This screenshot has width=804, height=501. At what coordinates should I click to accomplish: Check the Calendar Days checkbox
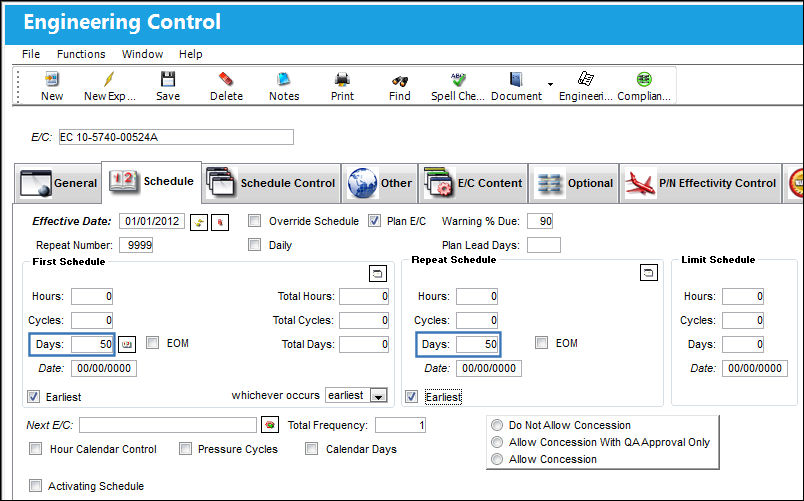[311, 449]
